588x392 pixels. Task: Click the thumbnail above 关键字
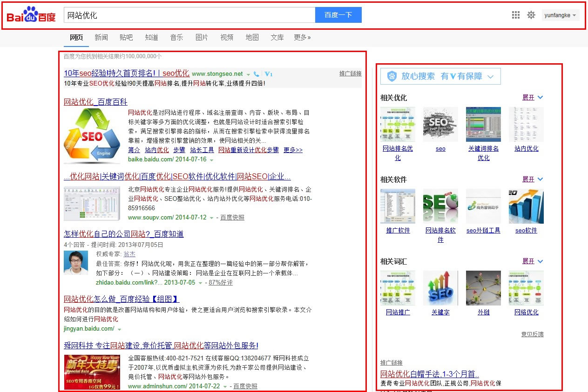pos(440,288)
